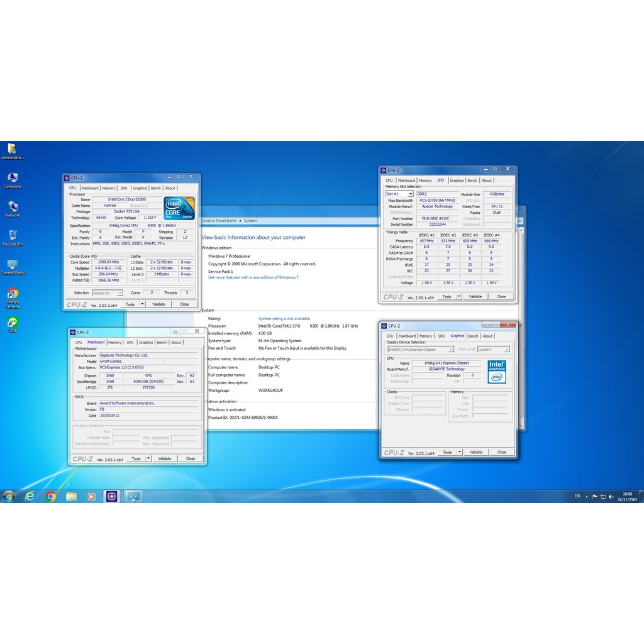The height and width of the screenshot is (644, 644).
Task: Open the Recycle Bin desktop icon
Action: [x=13, y=236]
